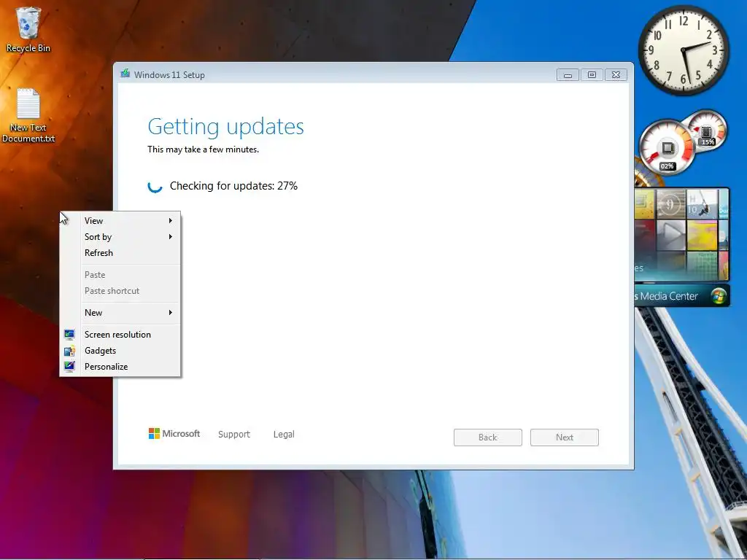
Task: Choose Personalize from the context menu
Action: point(120,367)
